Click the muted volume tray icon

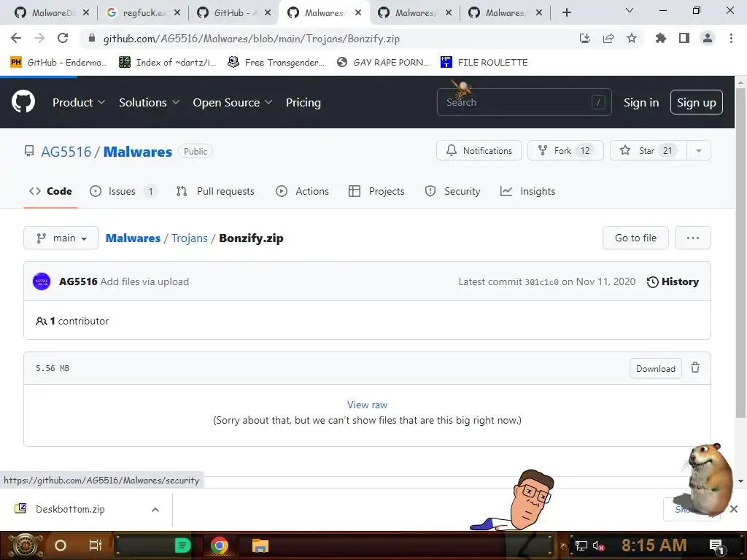click(x=598, y=545)
